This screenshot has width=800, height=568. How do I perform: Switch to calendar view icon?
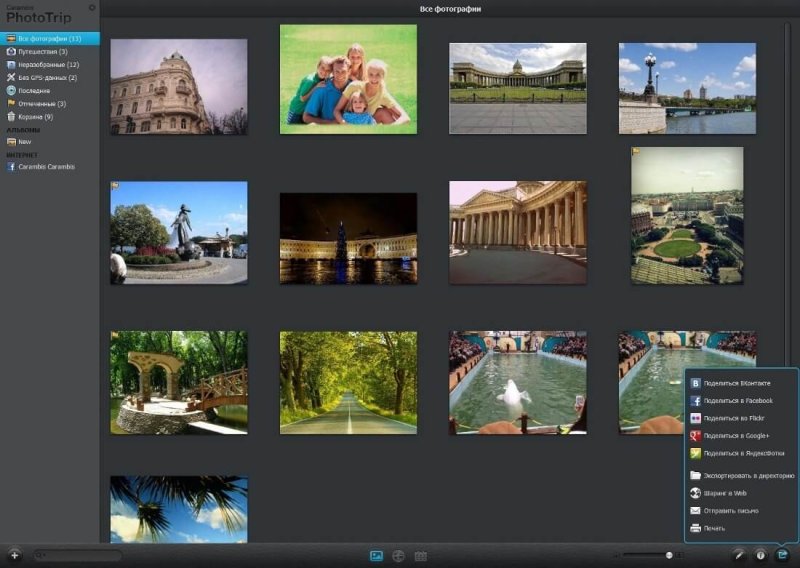click(421, 556)
